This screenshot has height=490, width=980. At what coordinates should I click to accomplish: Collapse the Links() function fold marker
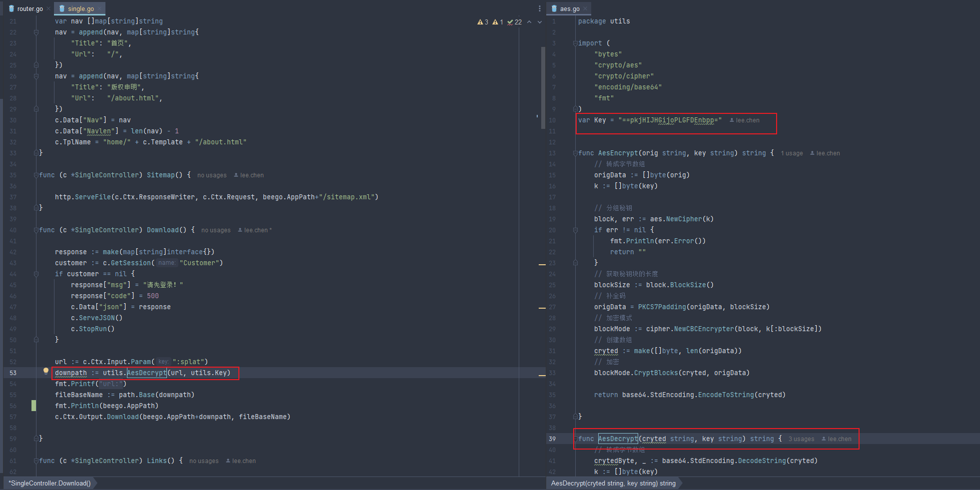tap(36, 461)
